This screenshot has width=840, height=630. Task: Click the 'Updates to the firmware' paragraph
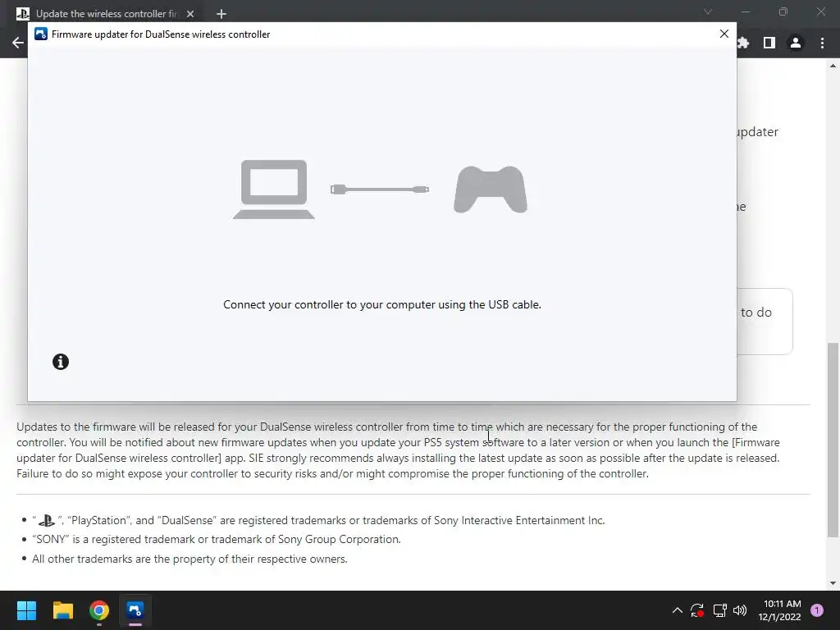click(398, 450)
